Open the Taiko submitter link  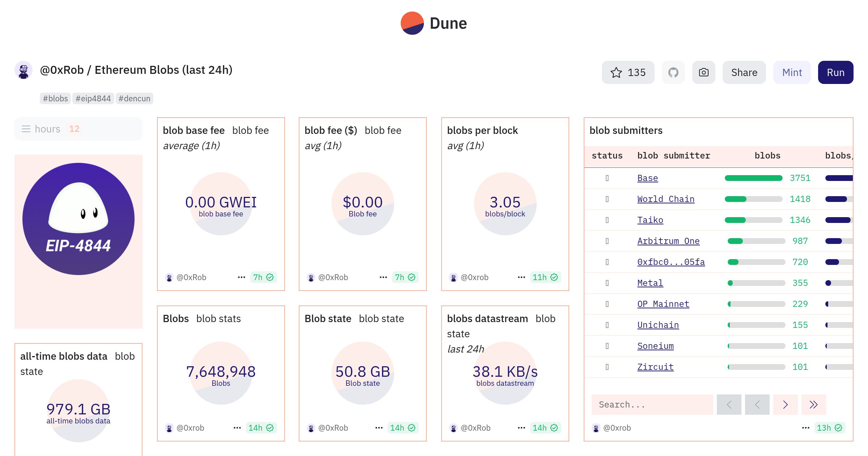(x=650, y=220)
